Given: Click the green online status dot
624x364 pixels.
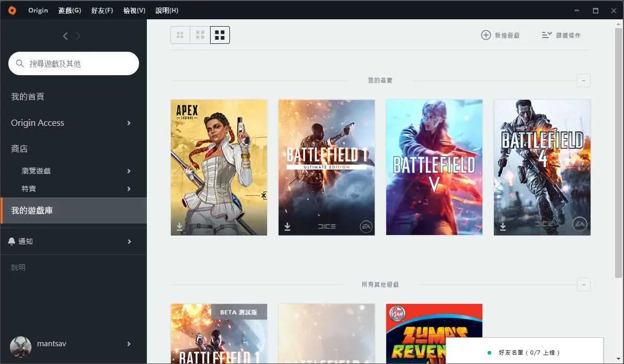Looking at the screenshot, I should coord(489,353).
